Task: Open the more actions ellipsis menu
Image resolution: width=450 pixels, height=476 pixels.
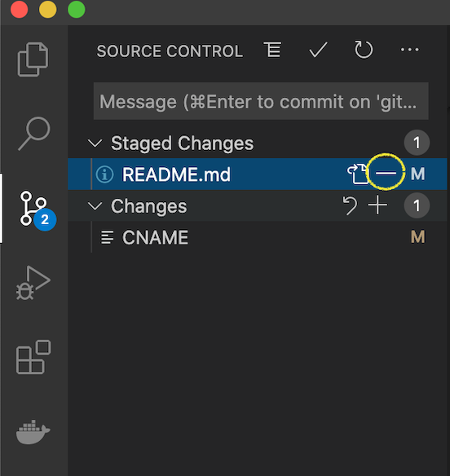Action: 409,50
